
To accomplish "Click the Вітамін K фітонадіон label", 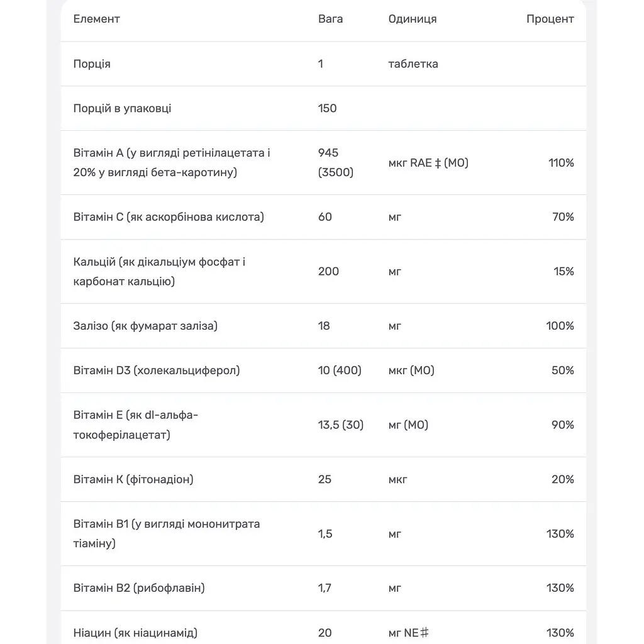I will pyautogui.click(x=133, y=479).
